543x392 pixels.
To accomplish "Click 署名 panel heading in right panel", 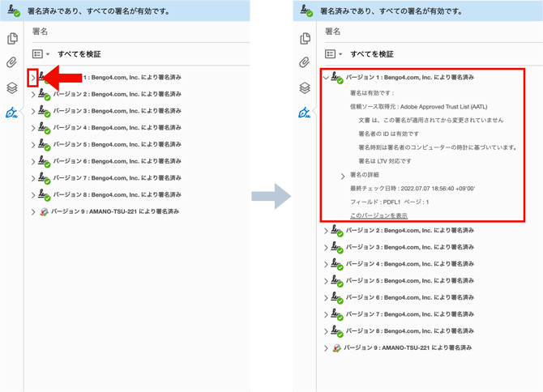I will pyautogui.click(x=333, y=32).
